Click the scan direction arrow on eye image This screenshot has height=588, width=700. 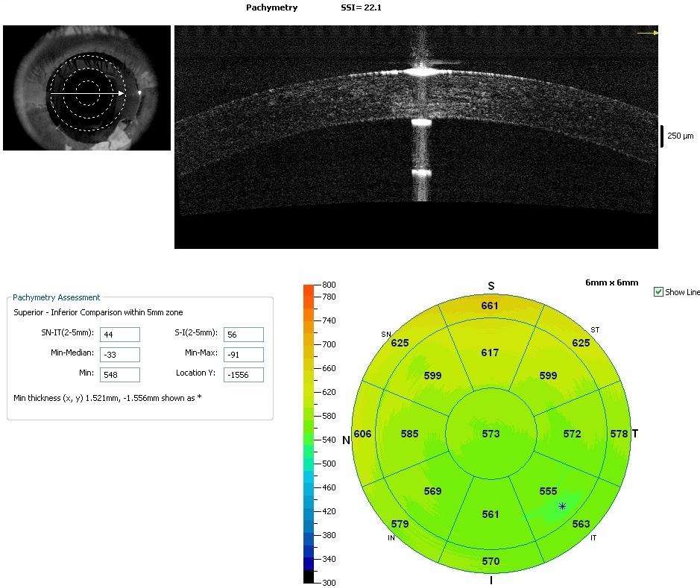coord(87,93)
